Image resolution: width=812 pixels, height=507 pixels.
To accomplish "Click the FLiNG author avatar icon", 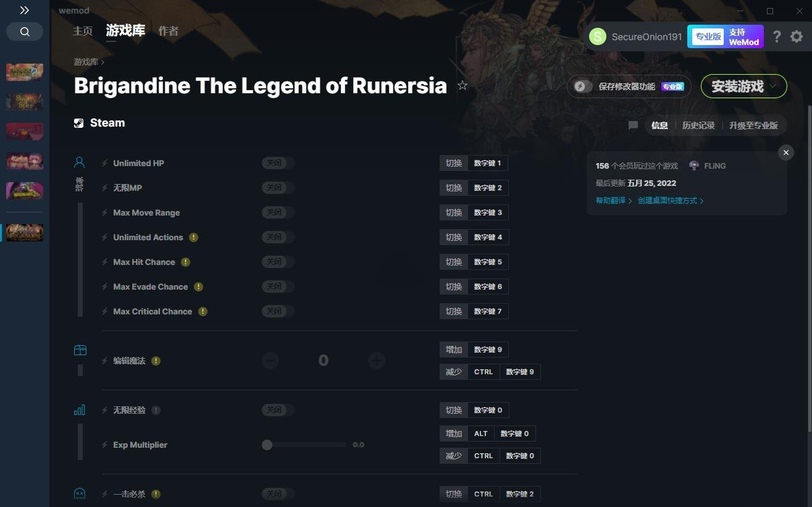I will pyautogui.click(x=694, y=166).
